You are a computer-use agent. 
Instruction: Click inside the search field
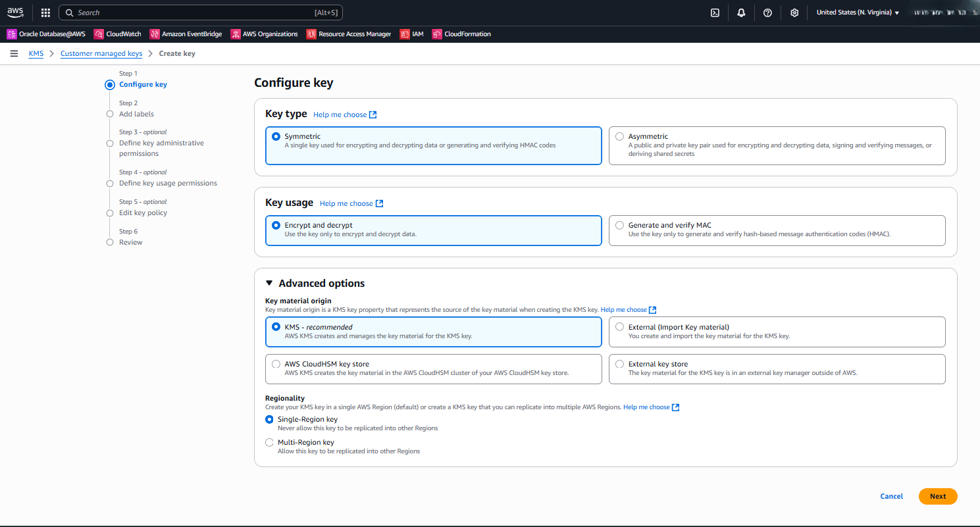pos(197,12)
